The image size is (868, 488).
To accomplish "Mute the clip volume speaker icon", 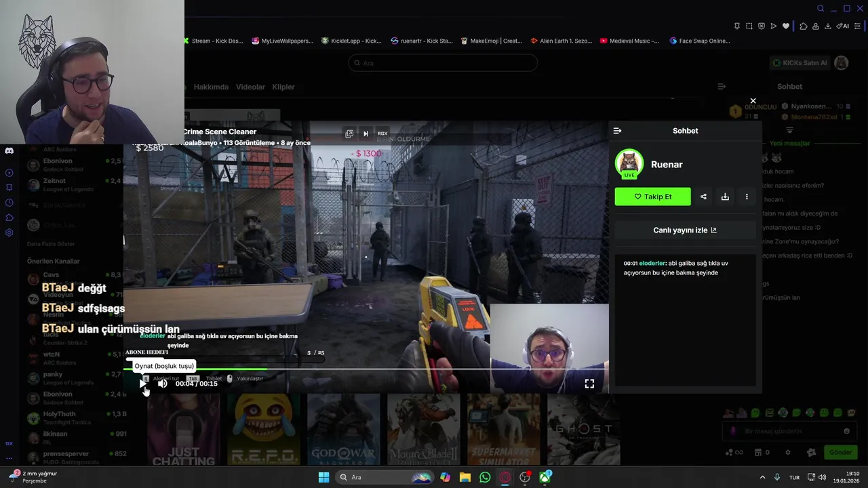I will pyautogui.click(x=163, y=384).
